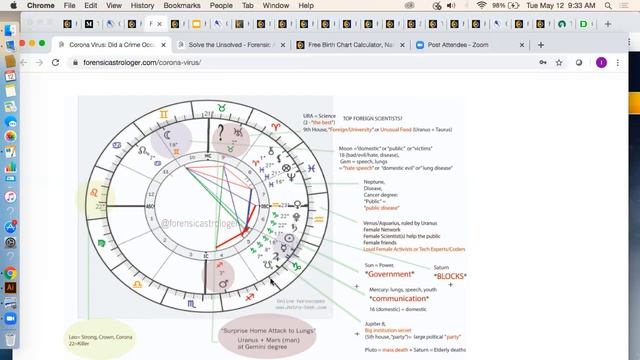Open the Chrome profile avatar
The image size is (640, 360).
(x=601, y=62)
